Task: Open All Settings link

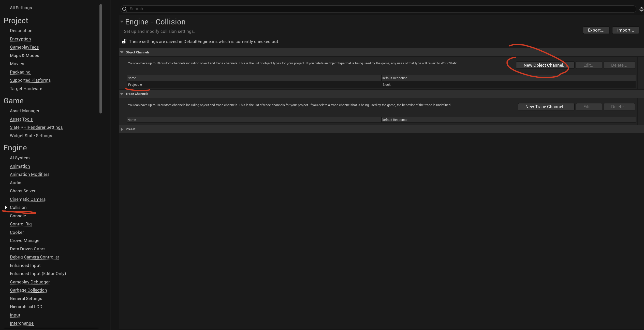Action: [21, 8]
